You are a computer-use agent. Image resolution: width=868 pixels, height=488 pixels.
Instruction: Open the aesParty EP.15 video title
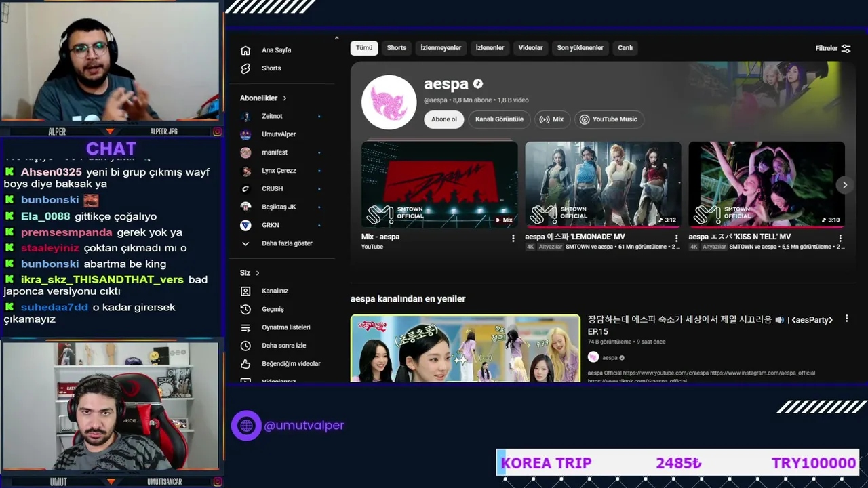tap(710, 325)
